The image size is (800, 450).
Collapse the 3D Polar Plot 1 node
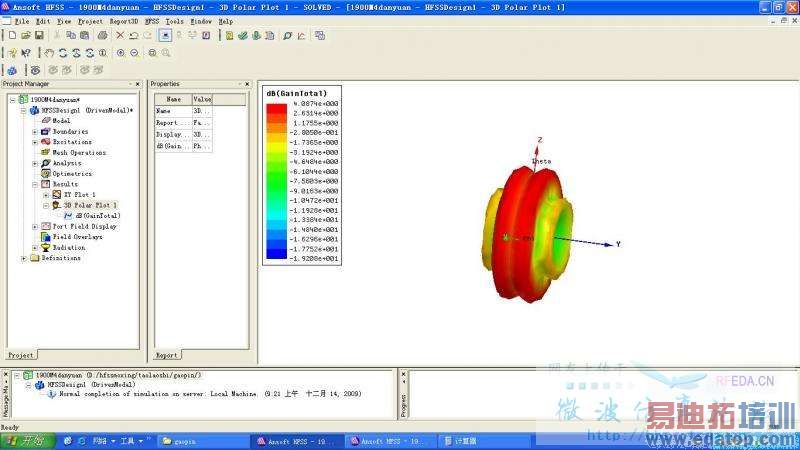(x=46, y=206)
